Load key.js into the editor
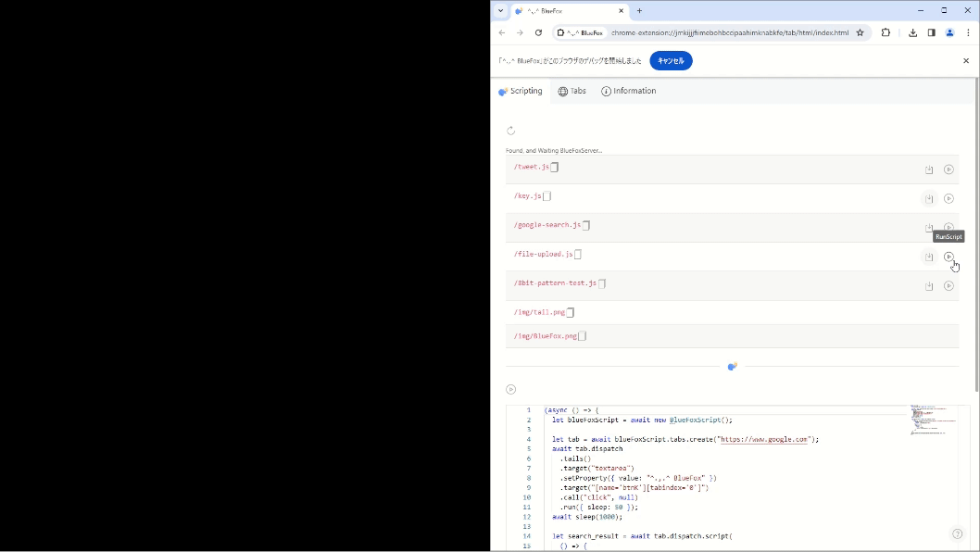 click(x=929, y=198)
